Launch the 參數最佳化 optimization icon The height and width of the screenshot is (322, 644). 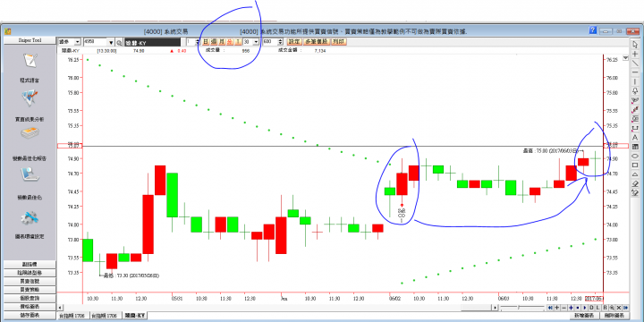point(30,175)
